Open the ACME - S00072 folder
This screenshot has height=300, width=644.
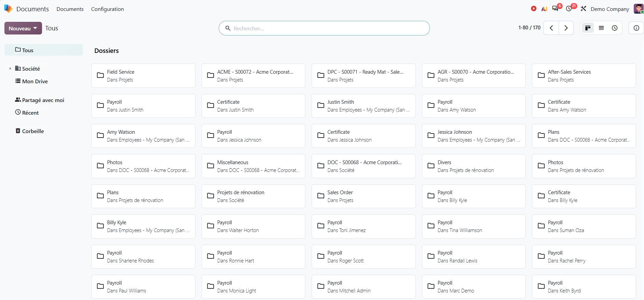click(254, 75)
